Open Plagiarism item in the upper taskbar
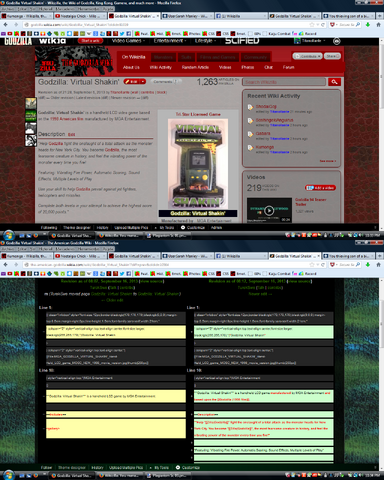This screenshot has width=384, height=480. coord(169,236)
